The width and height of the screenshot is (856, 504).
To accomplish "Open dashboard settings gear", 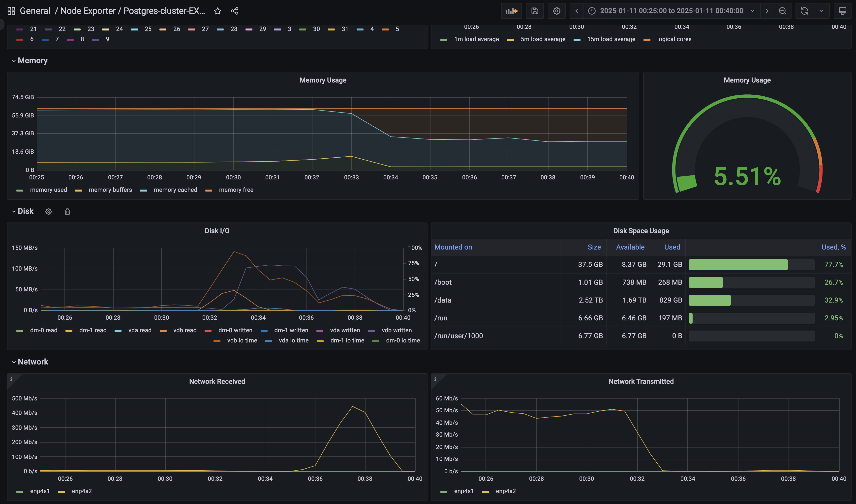I will [556, 11].
